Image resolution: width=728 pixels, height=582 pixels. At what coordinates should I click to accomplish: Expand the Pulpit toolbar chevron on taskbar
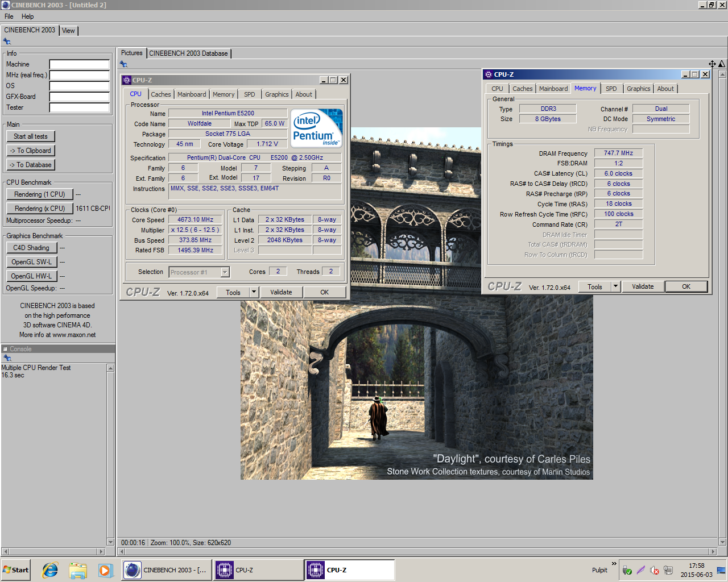click(614, 564)
